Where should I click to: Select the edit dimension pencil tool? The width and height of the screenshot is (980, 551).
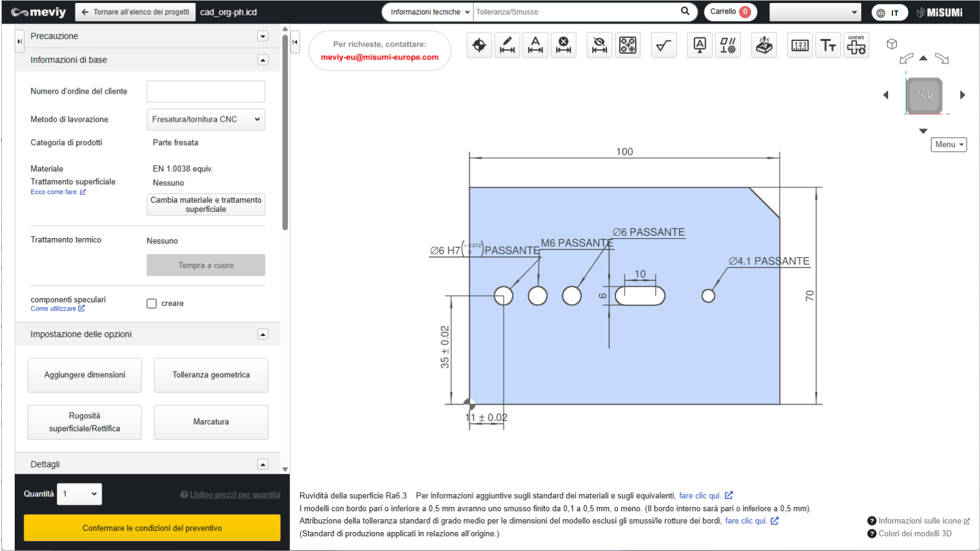click(507, 45)
